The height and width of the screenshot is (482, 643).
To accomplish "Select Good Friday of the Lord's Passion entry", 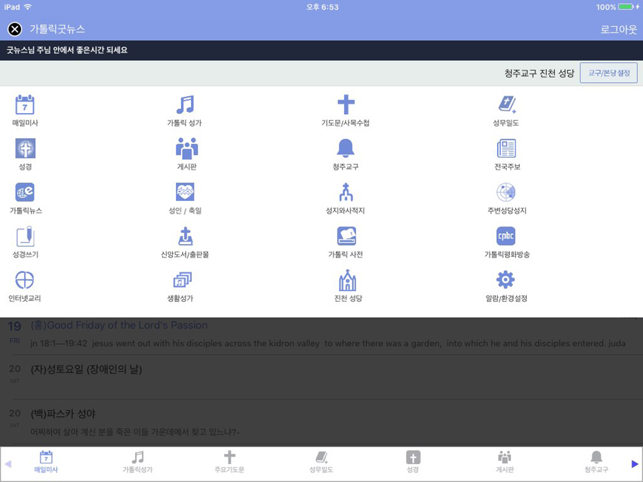I will point(322,335).
